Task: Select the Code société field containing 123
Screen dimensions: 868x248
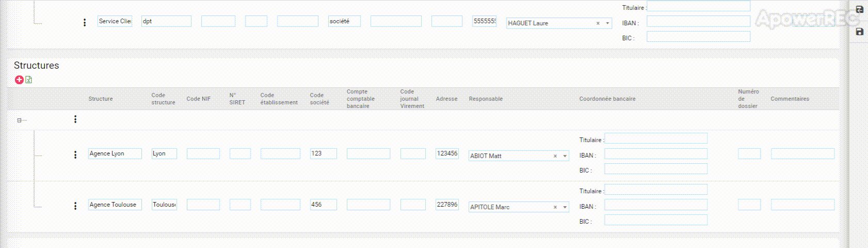Action: 323,153
